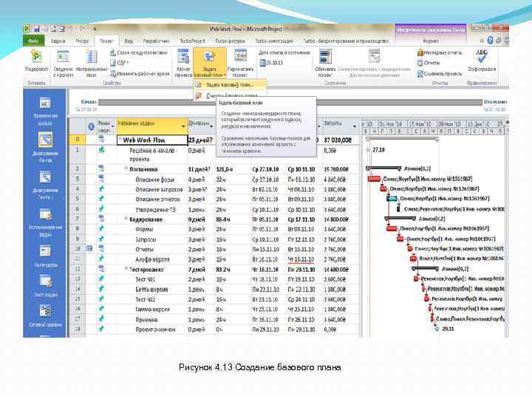This screenshot has width=532, height=399.
Task: Open Task Name (Название задачи) column dropdown
Action: click(183, 126)
